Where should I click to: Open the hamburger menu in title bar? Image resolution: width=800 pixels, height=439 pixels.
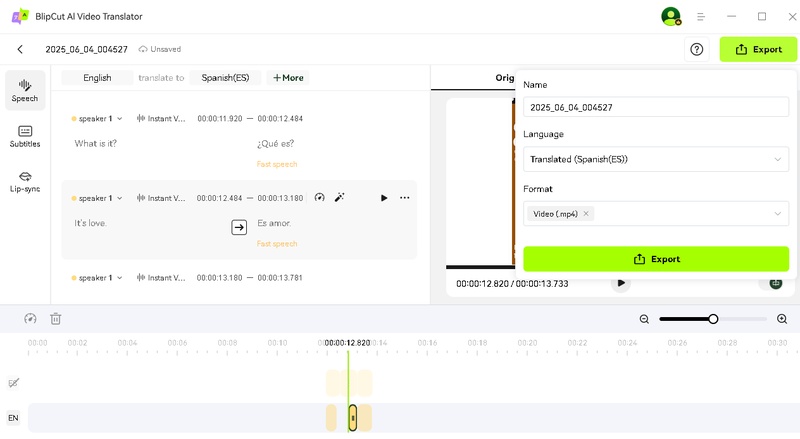[x=701, y=17]
